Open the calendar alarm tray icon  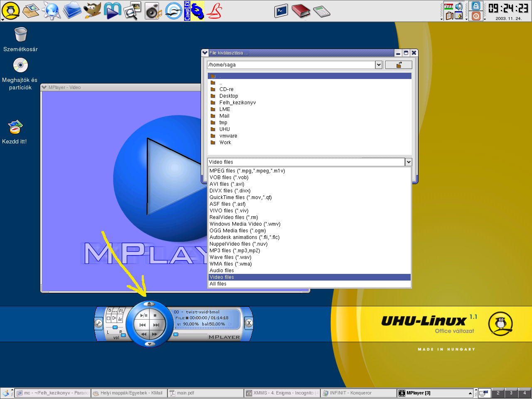click(459, 15)
